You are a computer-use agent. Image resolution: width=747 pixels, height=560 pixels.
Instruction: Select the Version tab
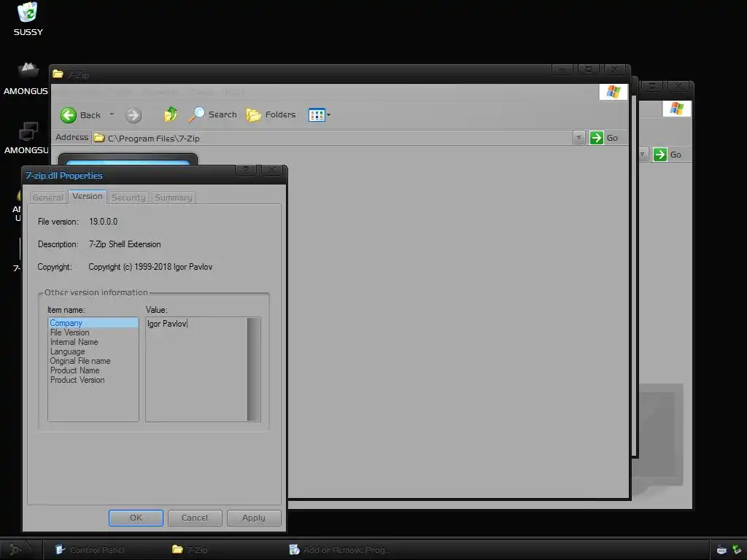(x=88, y=196)
